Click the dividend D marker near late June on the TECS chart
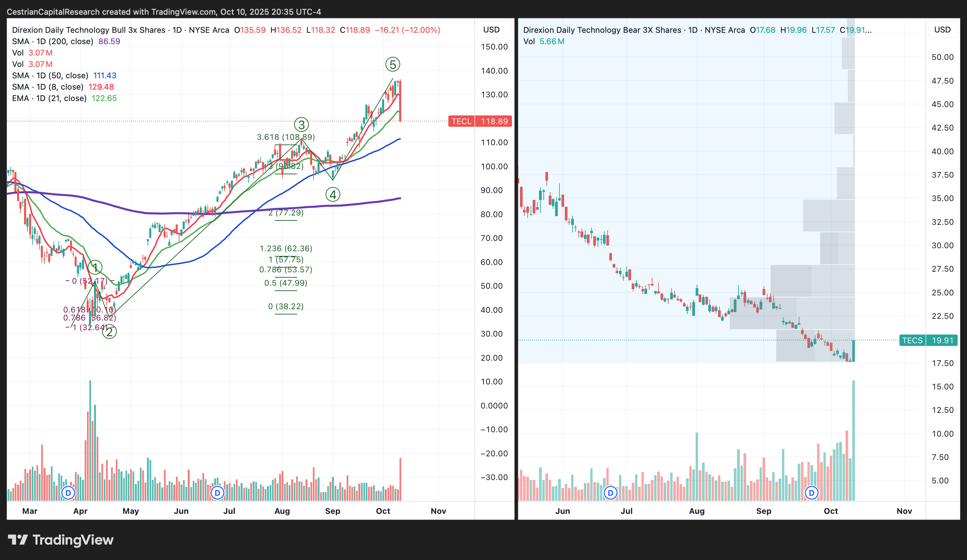Screen dimensions: 967x560 [x=611, y=492]
